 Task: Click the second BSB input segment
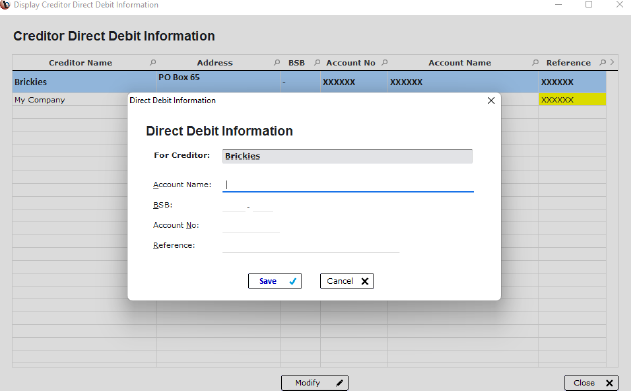coord(263,206)
